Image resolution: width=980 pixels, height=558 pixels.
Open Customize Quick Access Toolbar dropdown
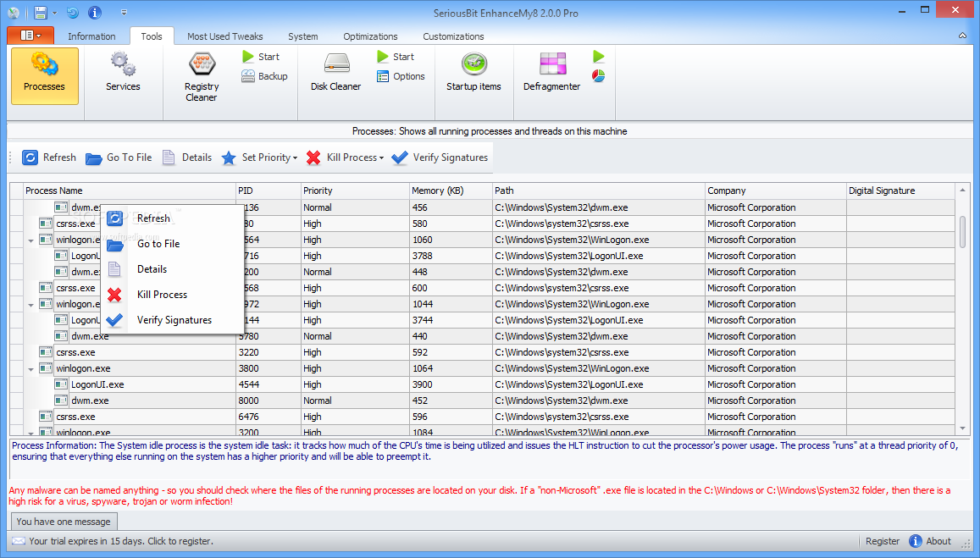click(x=124, y=13)
